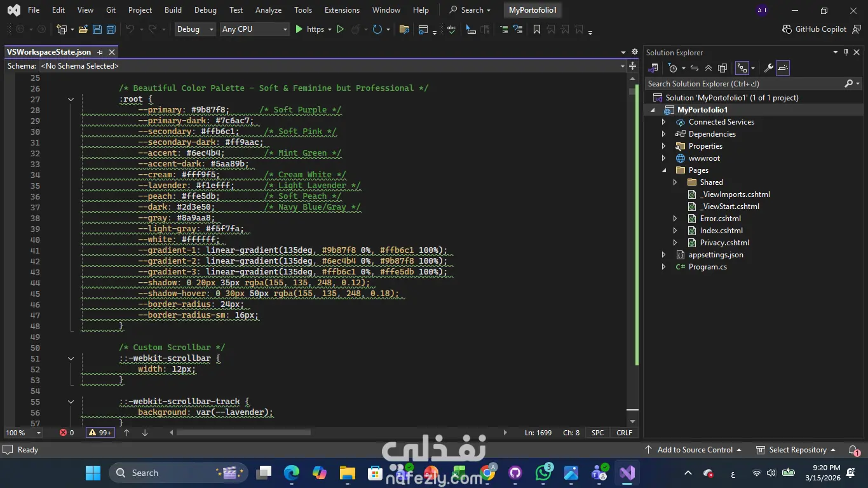Click the Restart circular arrow icon
The image size is (868, 488).
point(377,29)
